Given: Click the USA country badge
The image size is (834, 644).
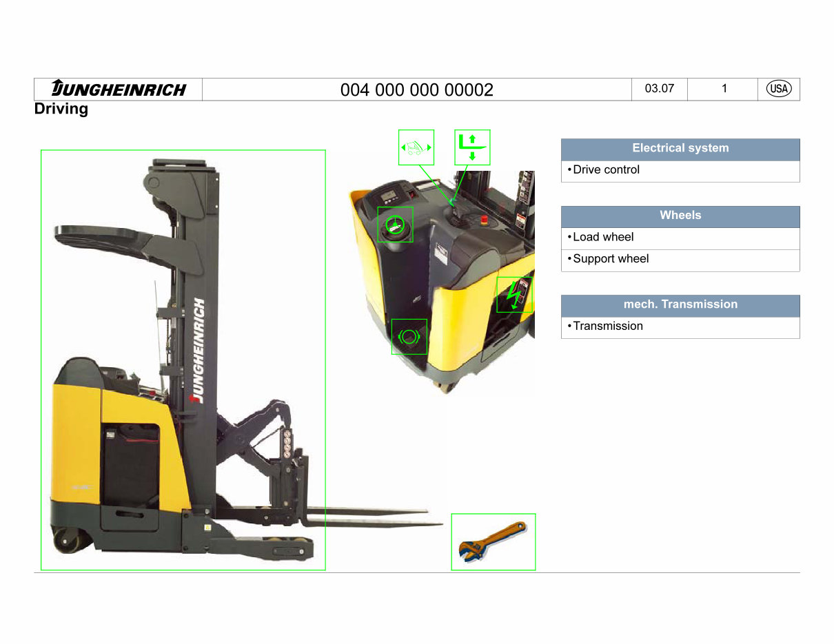Looking at the screenshot, I should point(778,88).
